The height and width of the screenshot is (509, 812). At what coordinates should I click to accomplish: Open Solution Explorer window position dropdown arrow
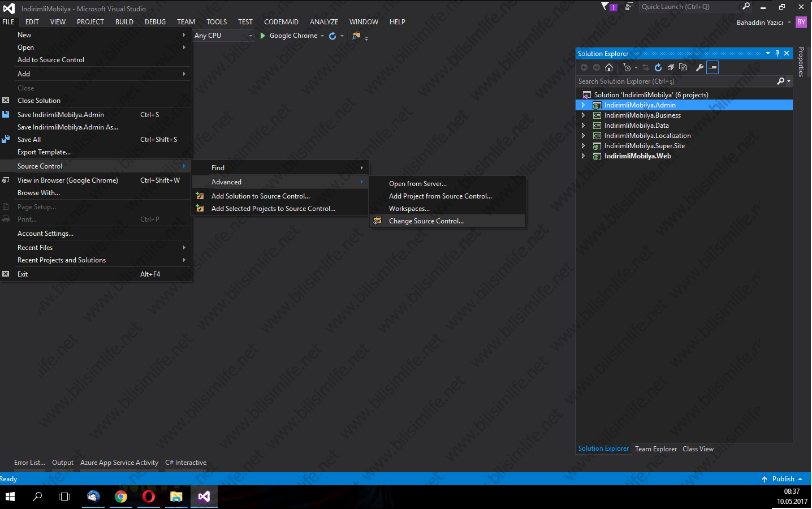click(x=767, y=53)
